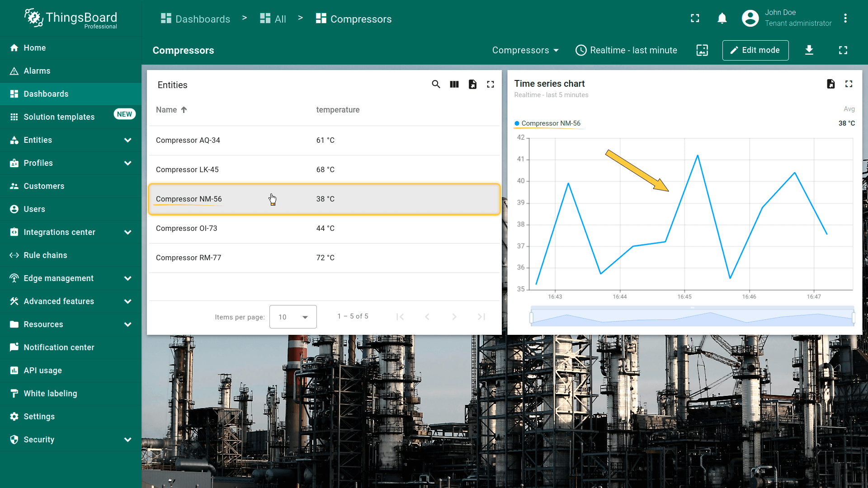Open the user menu three-dots icon
The height and width of the screenshot is (488, 868).
coord(845,19)
